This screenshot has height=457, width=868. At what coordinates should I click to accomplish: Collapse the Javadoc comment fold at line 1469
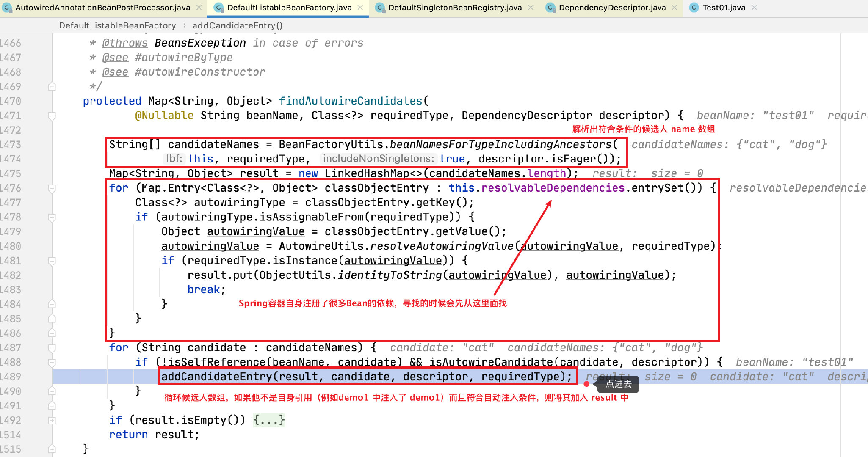pyautogui.click(x=52, y=86)
